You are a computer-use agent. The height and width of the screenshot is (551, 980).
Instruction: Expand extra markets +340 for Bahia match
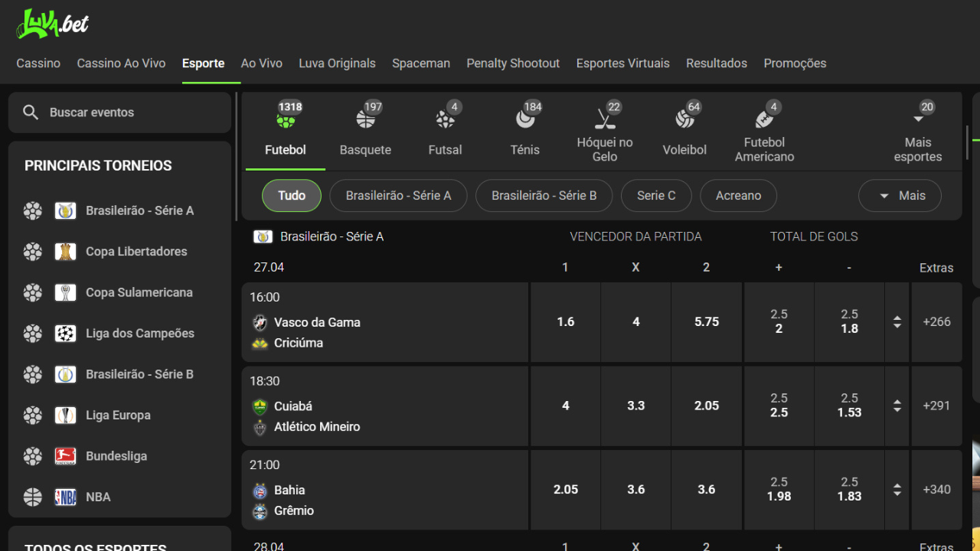click(x=937, y=490)
